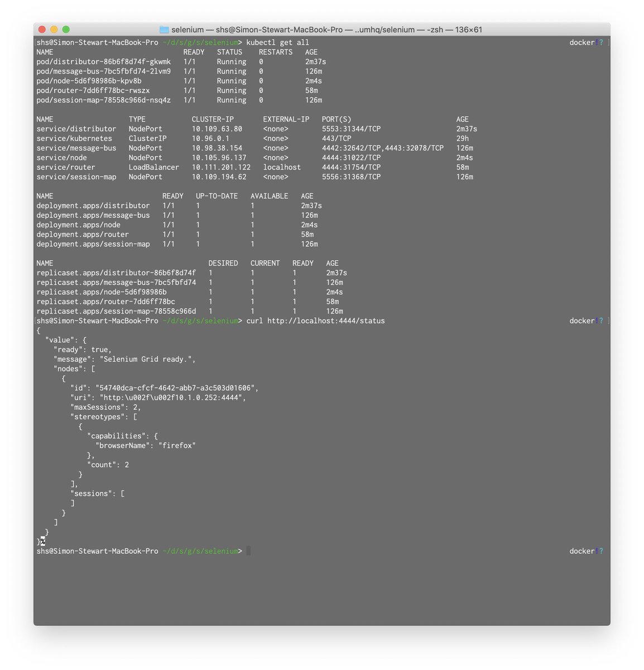Click the "uri" JSON line
The width and height of the screenshot is (644, 670).
(x=158, y=398)
